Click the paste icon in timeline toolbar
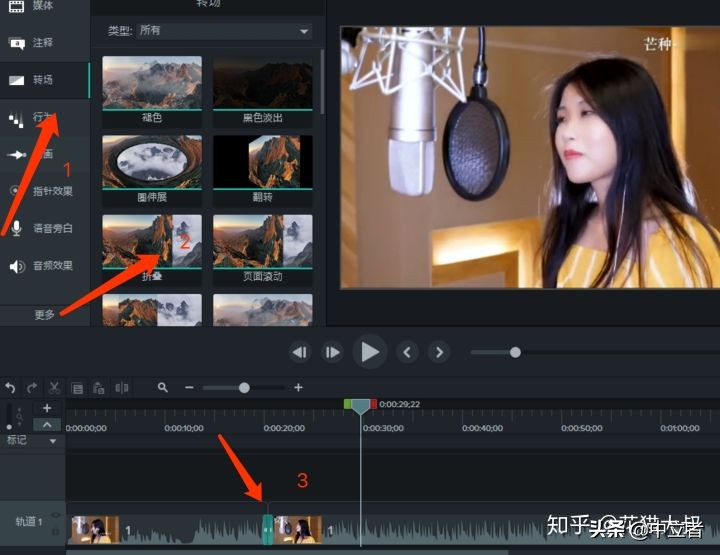Viewport: 720px width, 555px height. click(x=99, y=388)
